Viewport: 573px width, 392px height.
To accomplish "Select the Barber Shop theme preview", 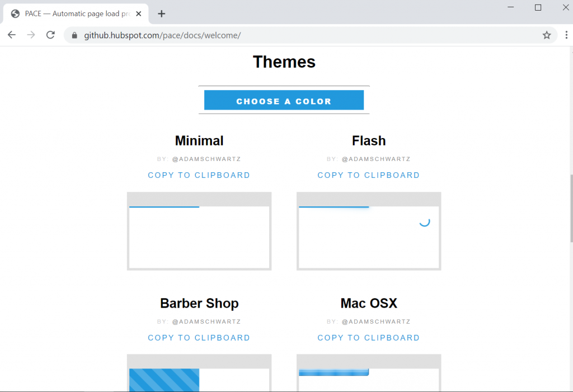I will 199,372.
